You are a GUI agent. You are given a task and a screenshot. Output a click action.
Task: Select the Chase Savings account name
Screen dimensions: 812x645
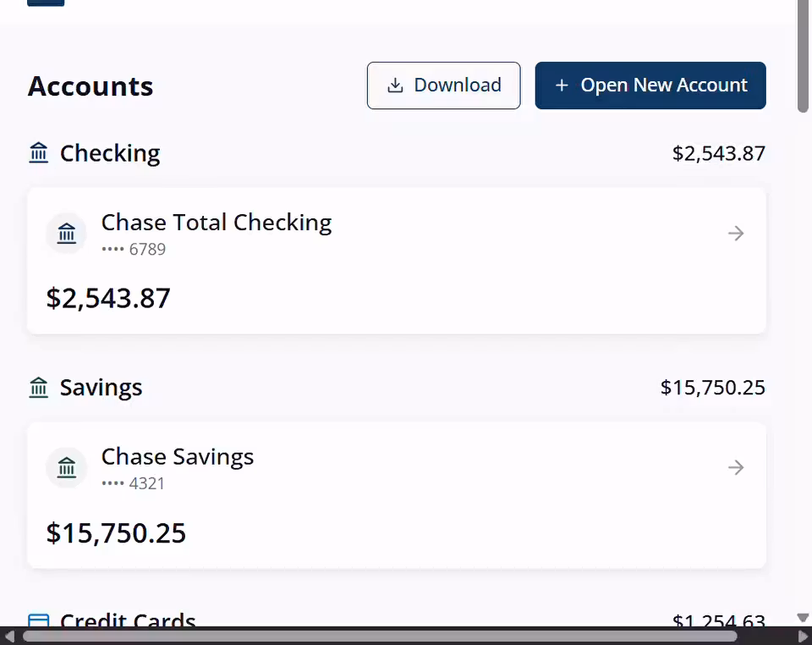[178, 457]
